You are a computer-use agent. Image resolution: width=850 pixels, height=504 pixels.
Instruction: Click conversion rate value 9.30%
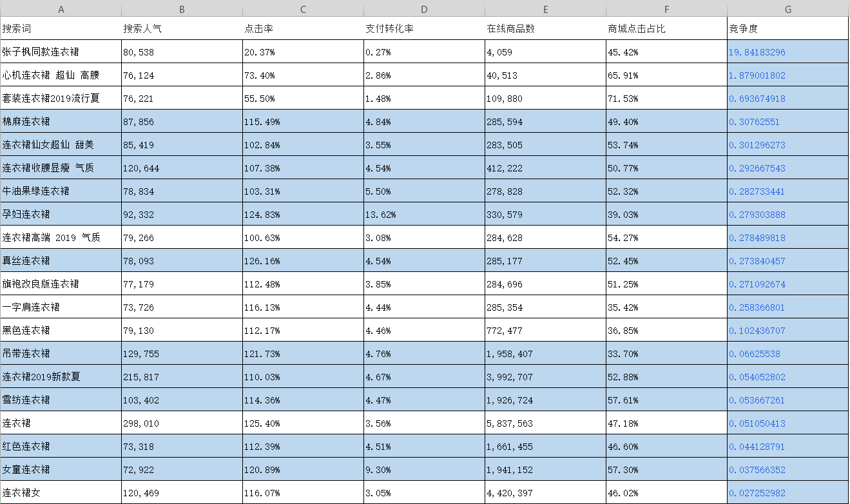click(424, 469)
